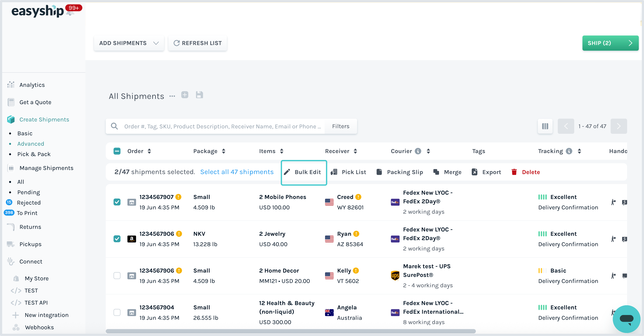The height and width of the screenshot is (336, 644).
Task: Click the Create Shipments box icon
Action: [11, 120]
